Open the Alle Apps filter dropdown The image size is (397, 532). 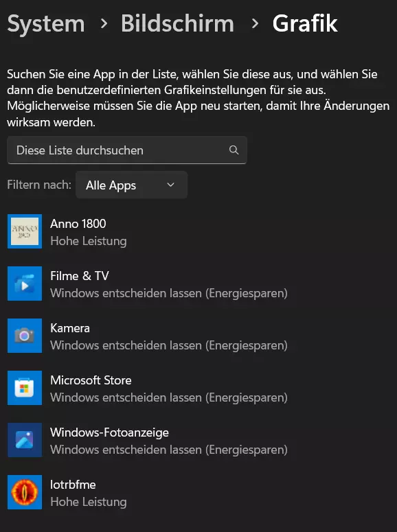[x=131, y=185]
